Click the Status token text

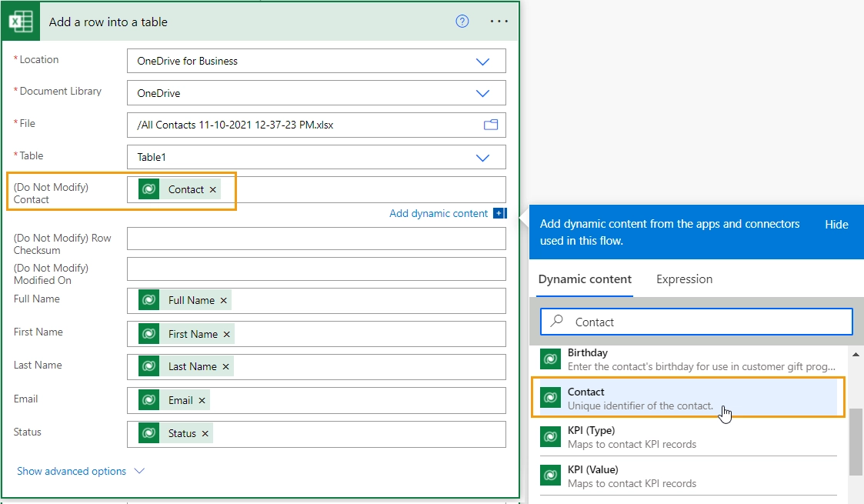(x=182, y=433)
